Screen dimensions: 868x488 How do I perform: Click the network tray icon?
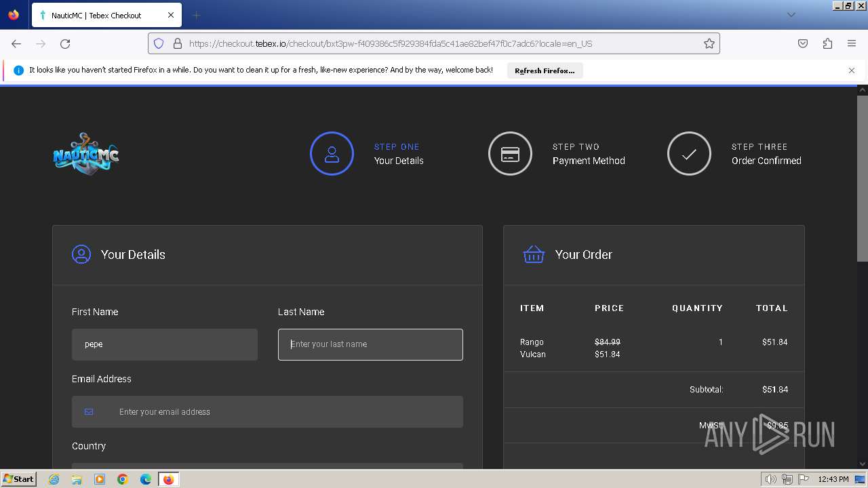coord(787,479)
